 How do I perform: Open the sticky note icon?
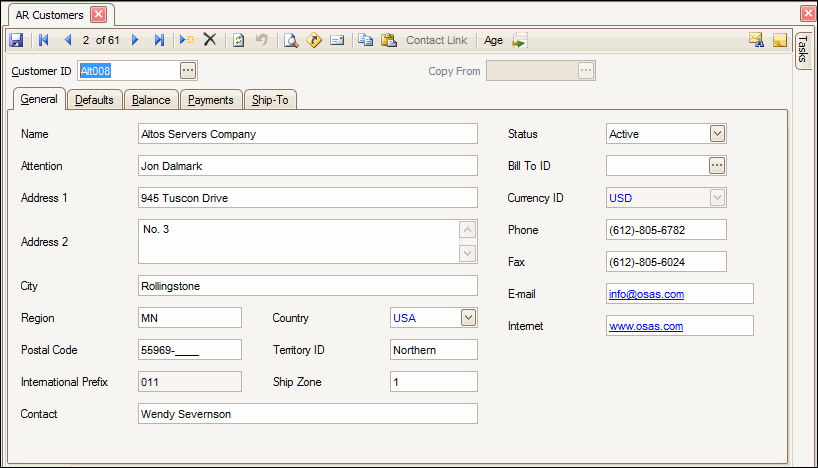[779, 40]
